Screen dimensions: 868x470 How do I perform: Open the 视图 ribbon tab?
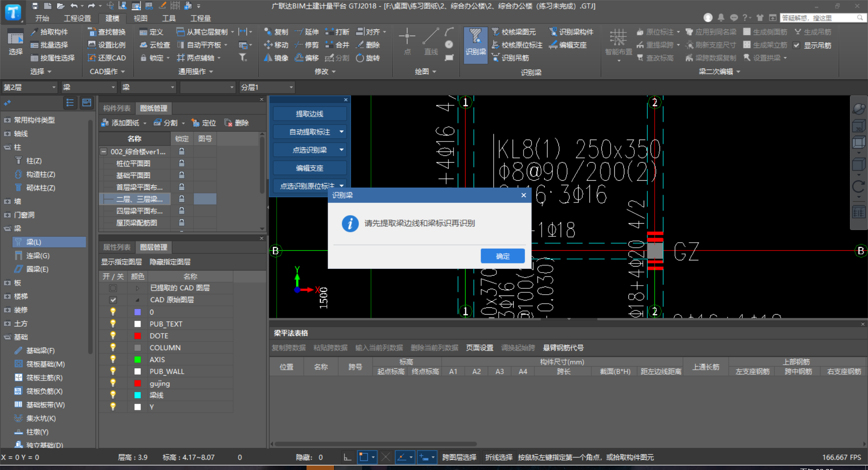pos(140,18)
